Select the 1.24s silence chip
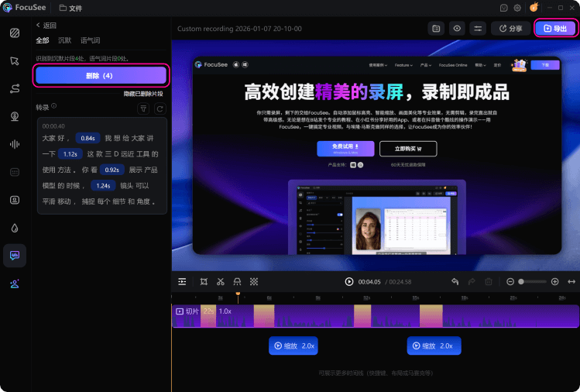The height and width of the screenshot is (392, 580). [103, 186]
